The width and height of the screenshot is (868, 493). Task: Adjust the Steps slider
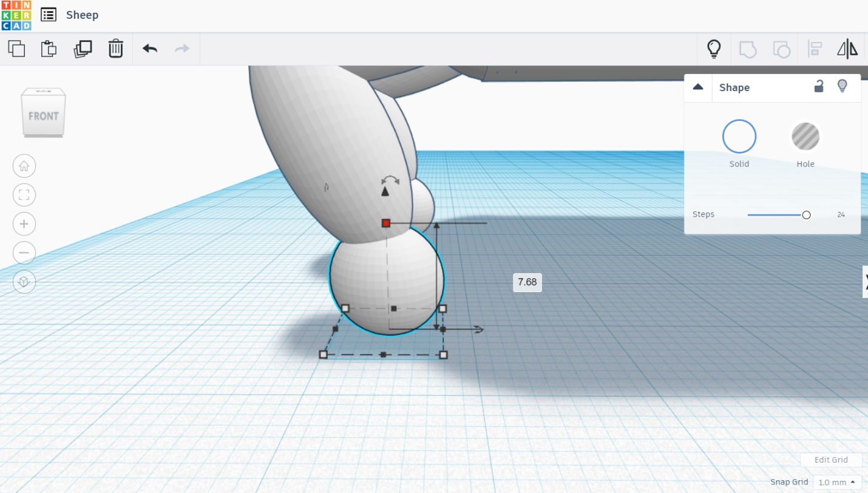click(806, 214)
